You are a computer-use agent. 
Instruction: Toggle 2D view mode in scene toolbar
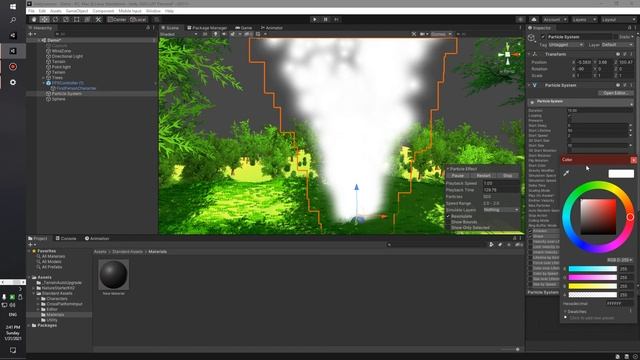pos(205,34)
